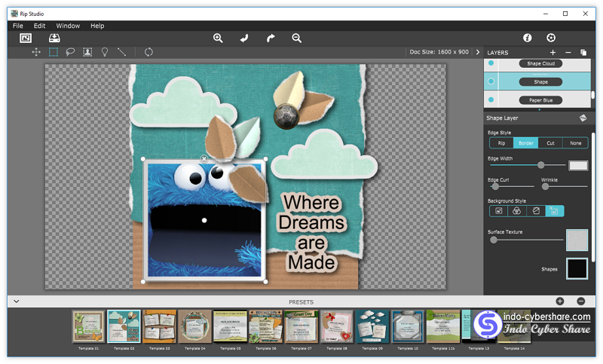Toggle visibility of Paper Blue layer
This screenshot has width=603, height=364.
point(491,100)
